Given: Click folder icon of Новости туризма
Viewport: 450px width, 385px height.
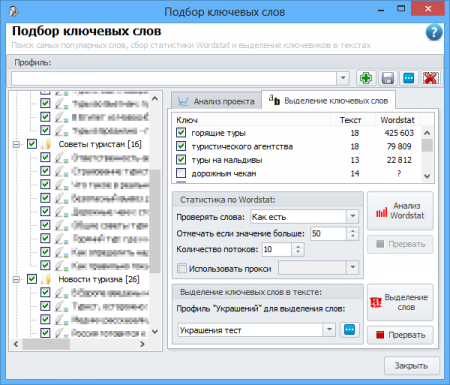Looking at the screenshot, I should [46, 279].
